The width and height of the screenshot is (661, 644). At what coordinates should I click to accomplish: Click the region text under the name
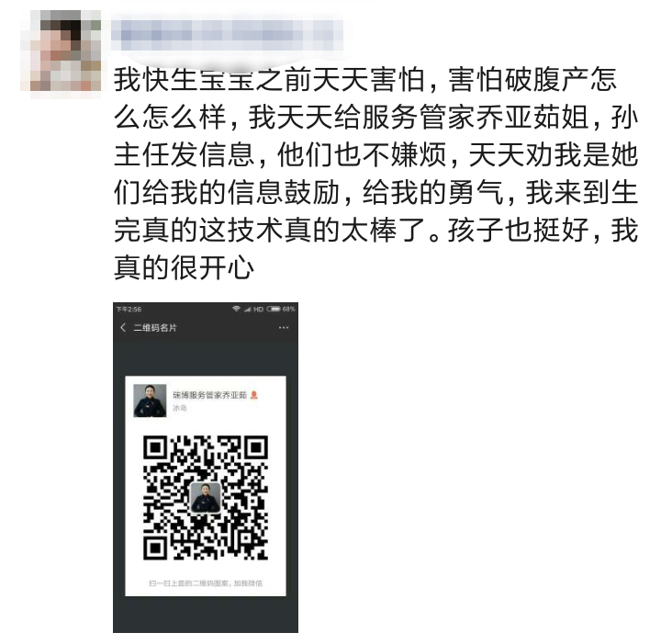[180, 408]
